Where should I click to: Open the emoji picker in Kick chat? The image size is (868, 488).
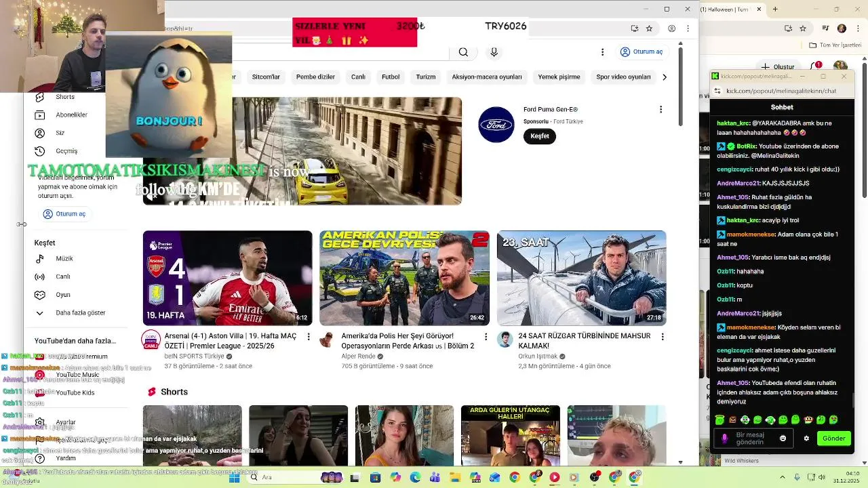(x=783, y=439)
